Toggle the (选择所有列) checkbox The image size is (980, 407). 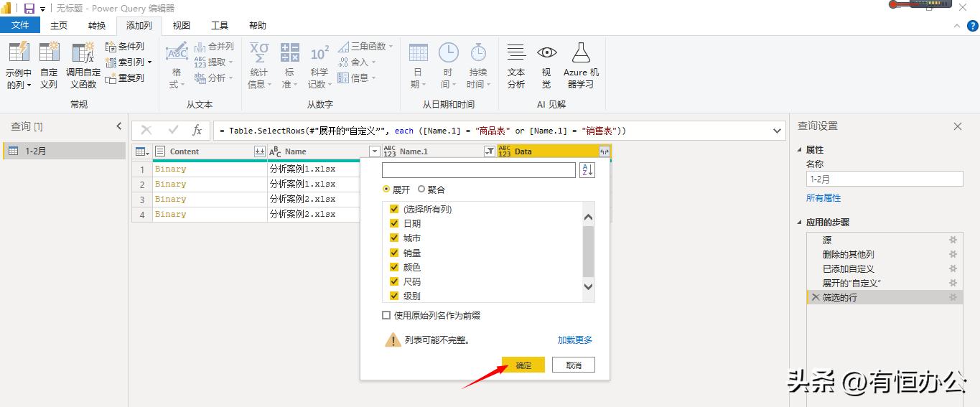[393, 209]
